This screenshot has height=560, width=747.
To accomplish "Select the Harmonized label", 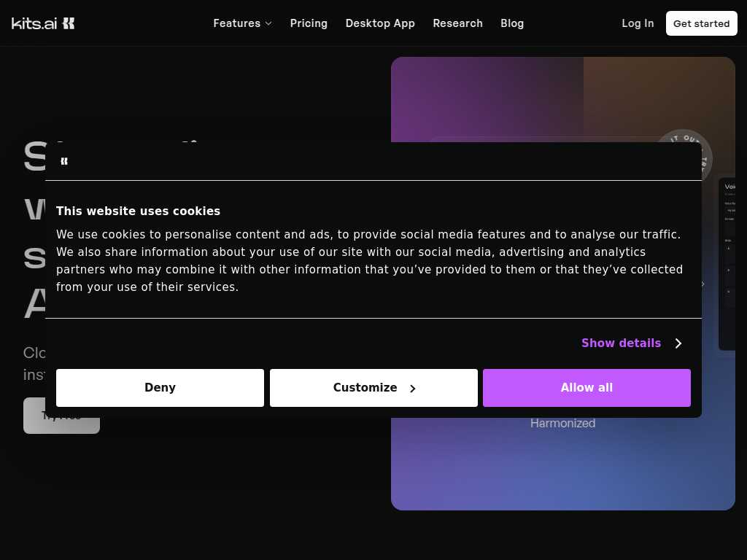I will [x=562, y=423].
